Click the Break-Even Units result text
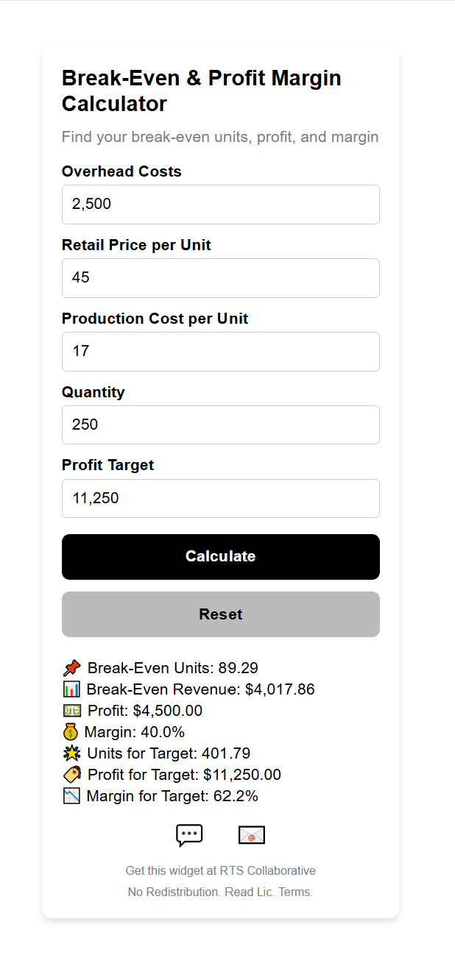Image resolution: width=455 pixels, height=980 pixels. click(x=173, y=667)
